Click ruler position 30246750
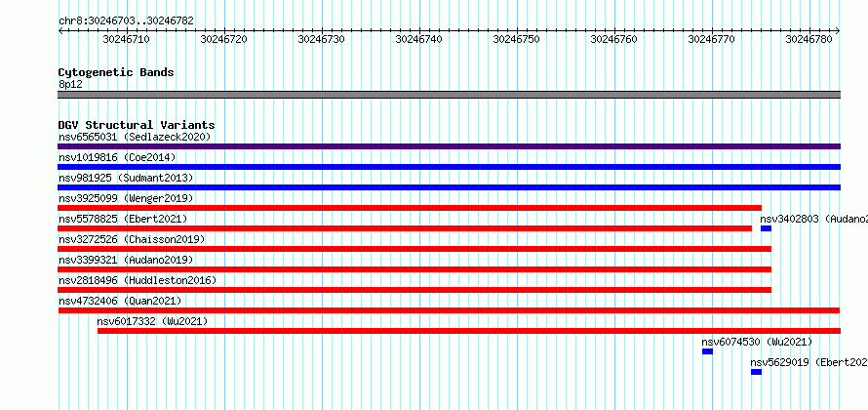868x410 pixels. coord(517,39)
